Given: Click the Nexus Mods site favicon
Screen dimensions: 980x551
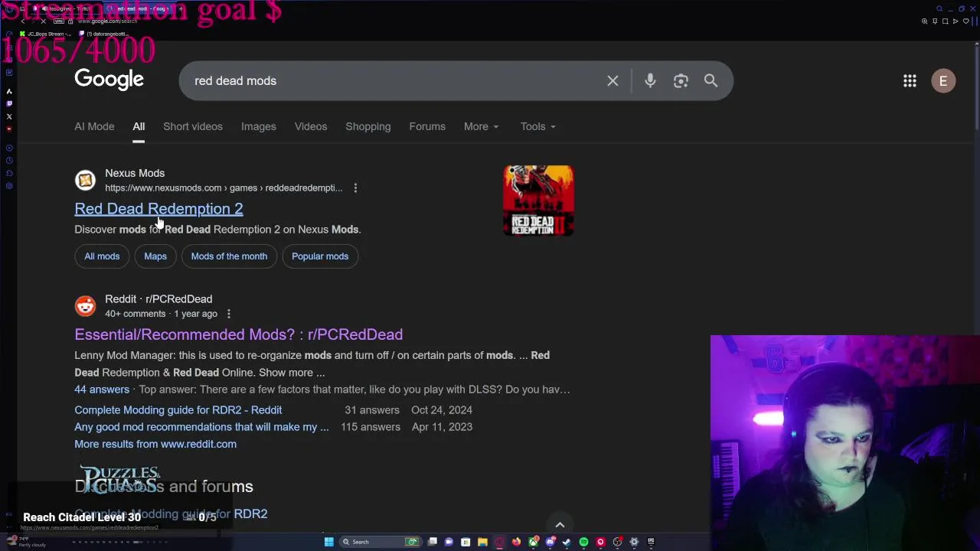Looking at the screenshot, I should (x=85, y=180).
